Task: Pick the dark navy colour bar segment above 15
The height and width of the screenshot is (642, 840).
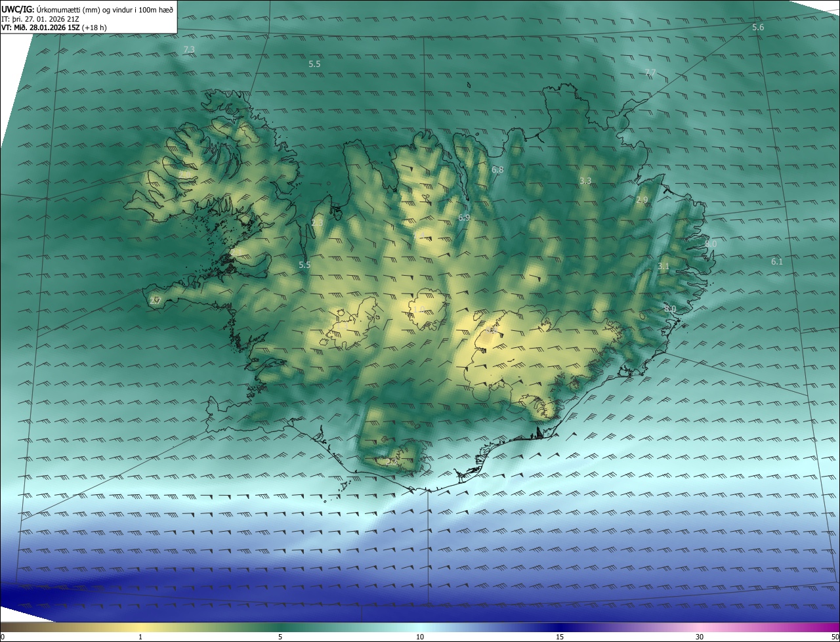Action: pos(560,627)
